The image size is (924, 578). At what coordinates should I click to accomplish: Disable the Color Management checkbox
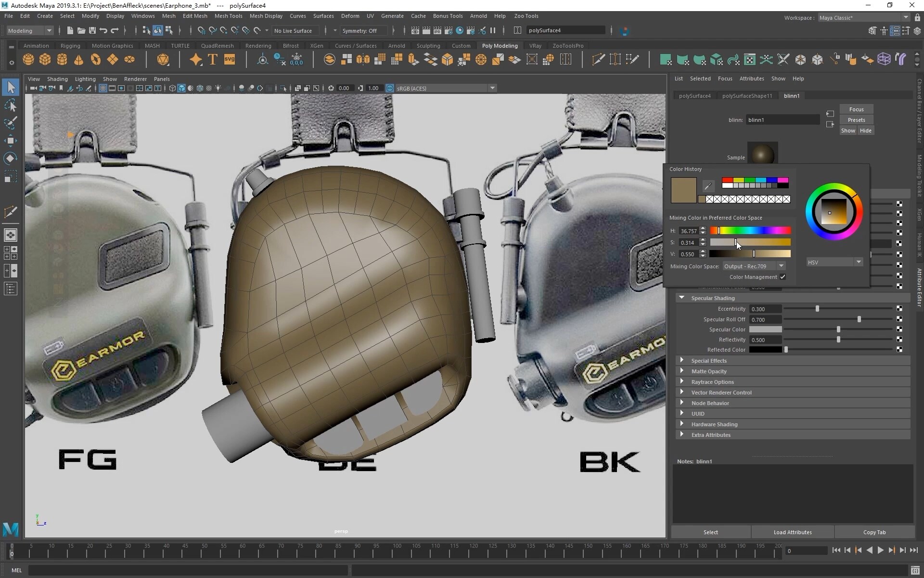point(783,277)
